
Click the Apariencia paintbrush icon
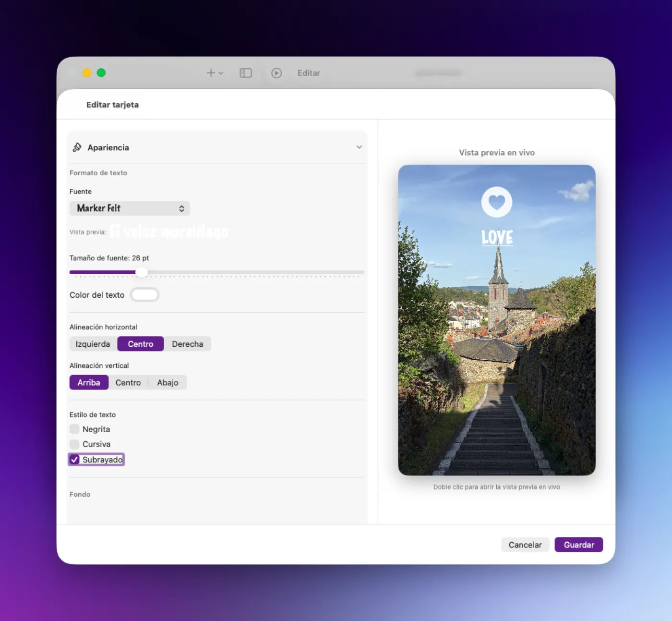pos(77,147)
